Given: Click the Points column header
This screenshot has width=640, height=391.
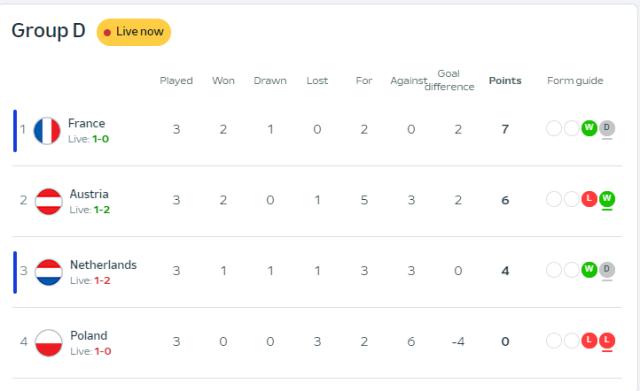Looking at the screenshot, I should [x=505, y=80].
